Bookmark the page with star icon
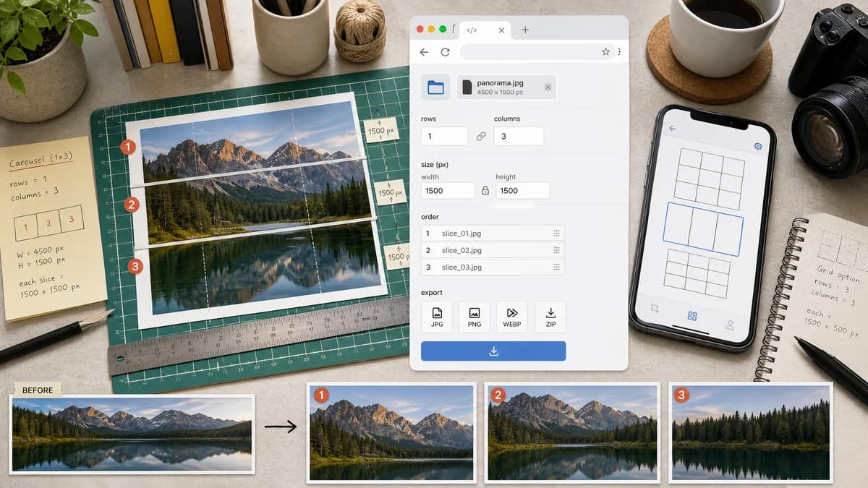Viewport: 868px width, 488px height. click(x=606, y=52)
